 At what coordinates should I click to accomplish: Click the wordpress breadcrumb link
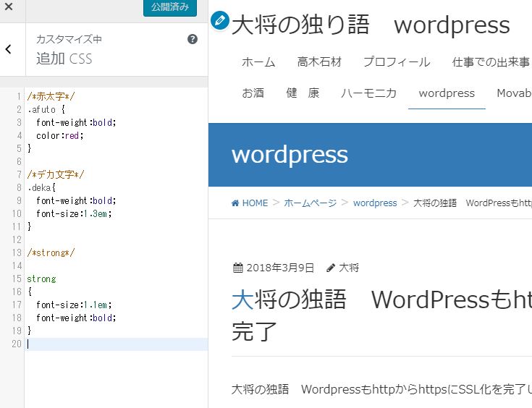coord(375,203)
